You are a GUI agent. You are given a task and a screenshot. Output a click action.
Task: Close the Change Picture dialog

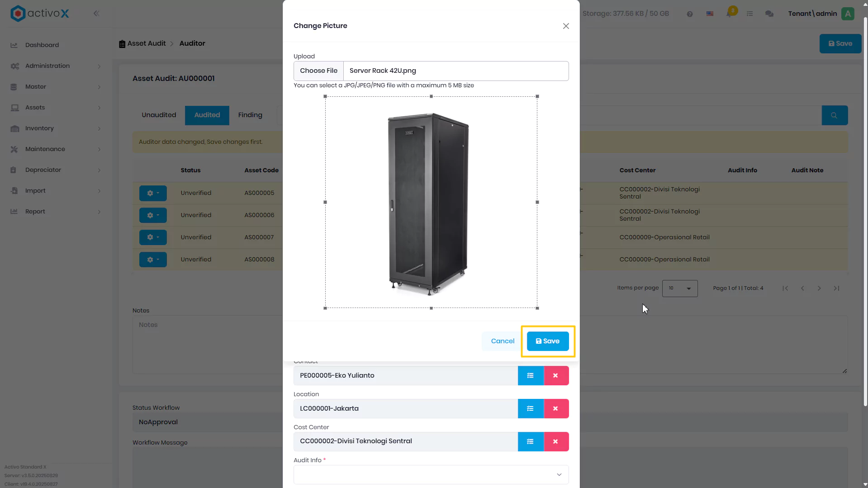coord(566,26)
